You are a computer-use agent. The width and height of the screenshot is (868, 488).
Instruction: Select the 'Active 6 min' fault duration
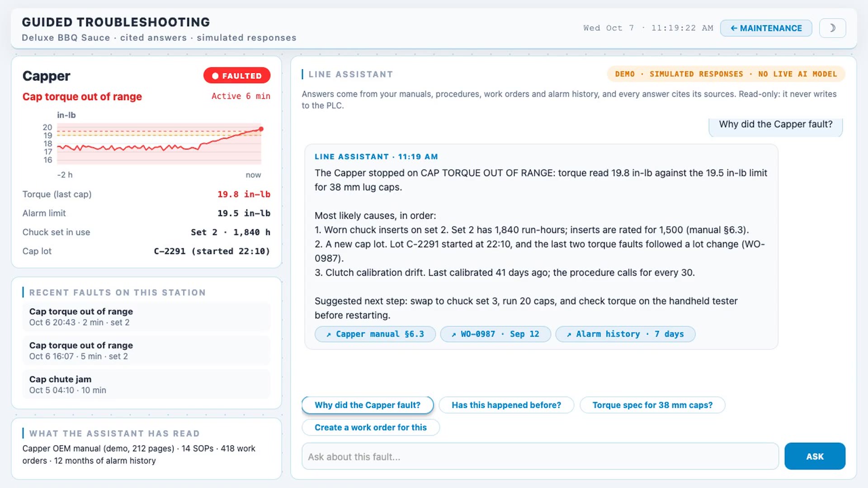pyautogui.click(x=241, y=96)
